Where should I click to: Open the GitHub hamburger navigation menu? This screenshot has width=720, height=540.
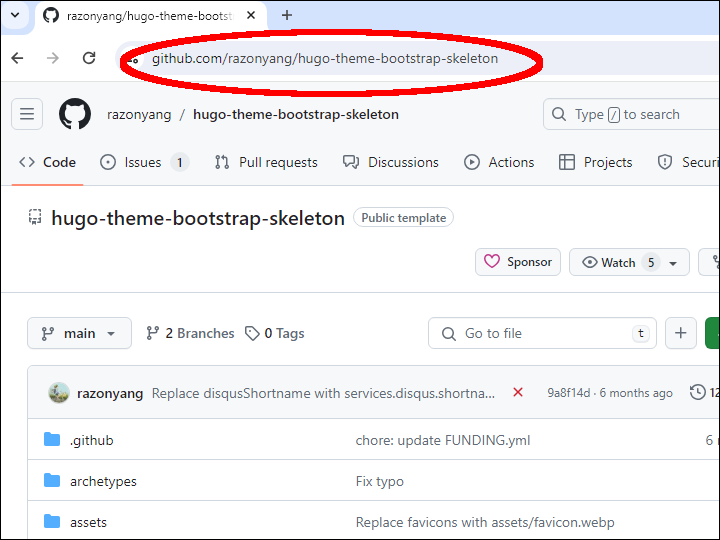(27, 114)
